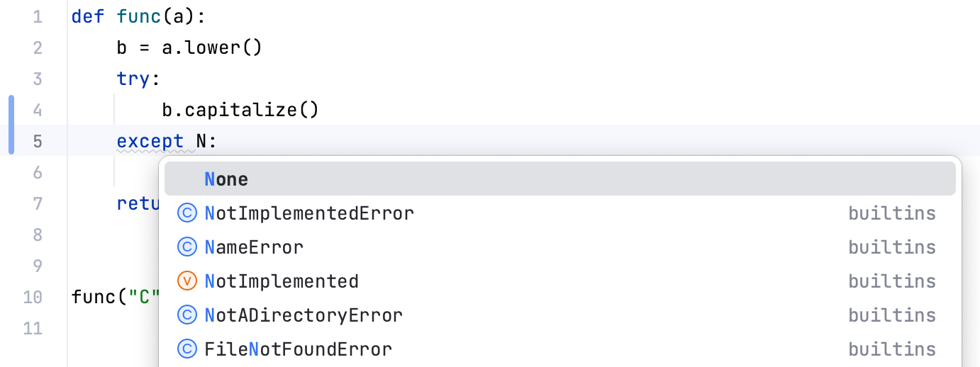
Task: Place cursor in the b.capitalize() call
Action: (240, 110)
